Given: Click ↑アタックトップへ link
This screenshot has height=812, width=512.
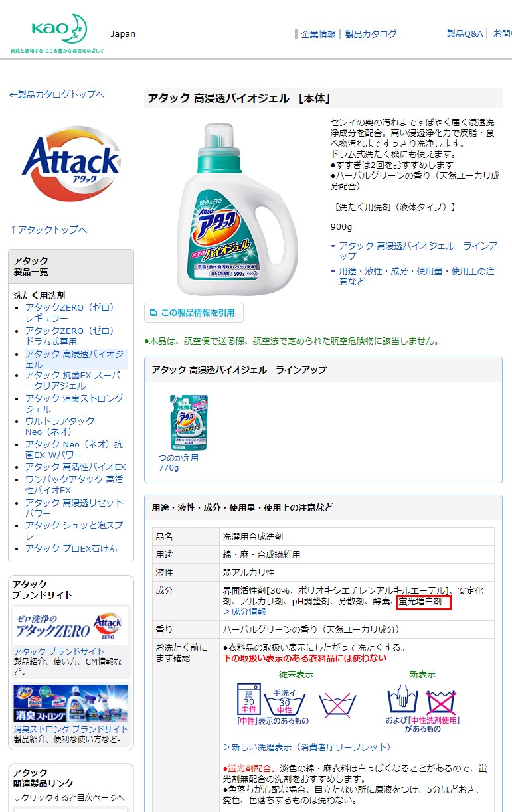Looking at the screenshot, I should tap(48, 230).
